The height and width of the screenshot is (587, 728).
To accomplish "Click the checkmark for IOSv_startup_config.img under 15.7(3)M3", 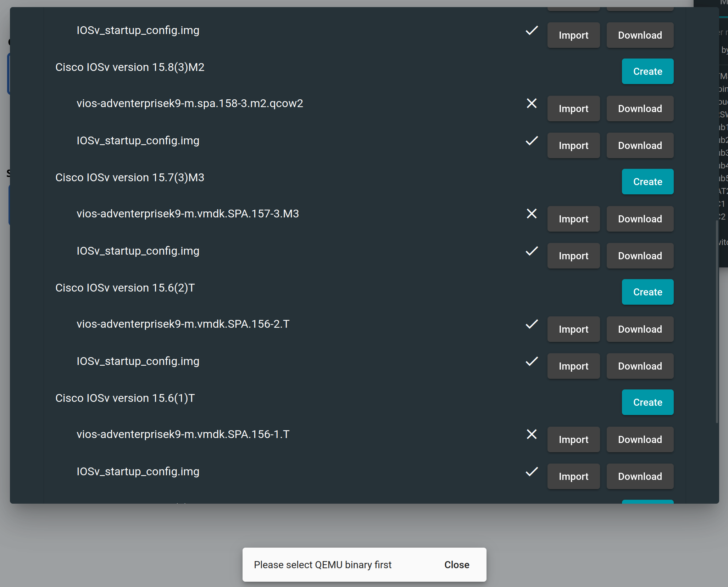I will (x=531, y=251).
